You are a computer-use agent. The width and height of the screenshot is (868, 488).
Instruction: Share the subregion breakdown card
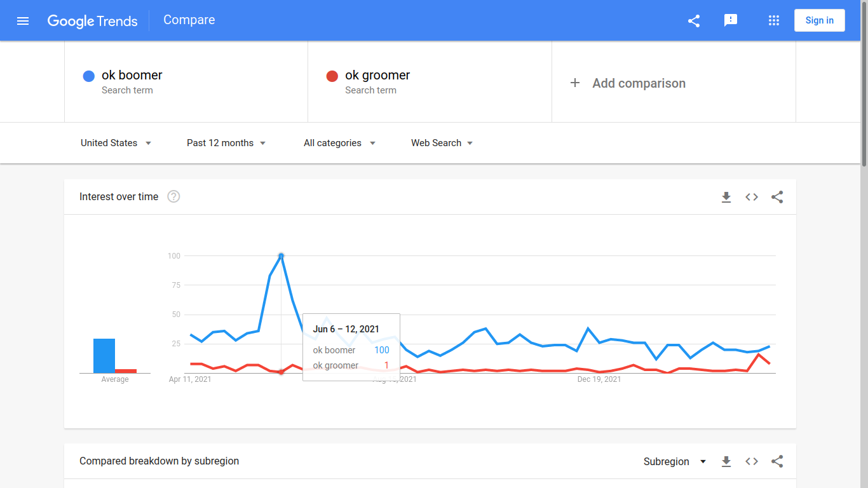pyautogui.click(x=777, y=461)
